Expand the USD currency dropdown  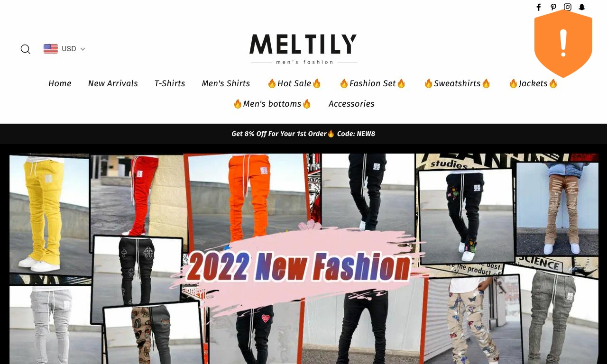click(x=64, y=49)
